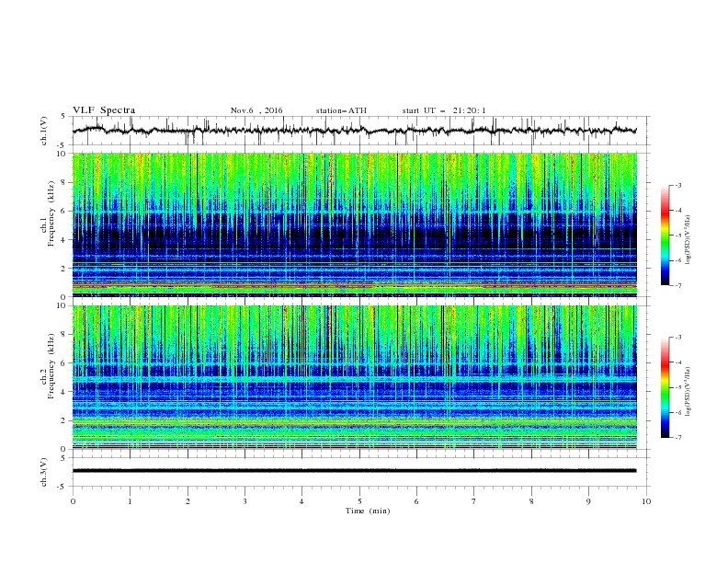728x563 pixels.
Task: Click the "10" kHz tick on ch.2 frequency axis
Action: (x=62, y=305)
